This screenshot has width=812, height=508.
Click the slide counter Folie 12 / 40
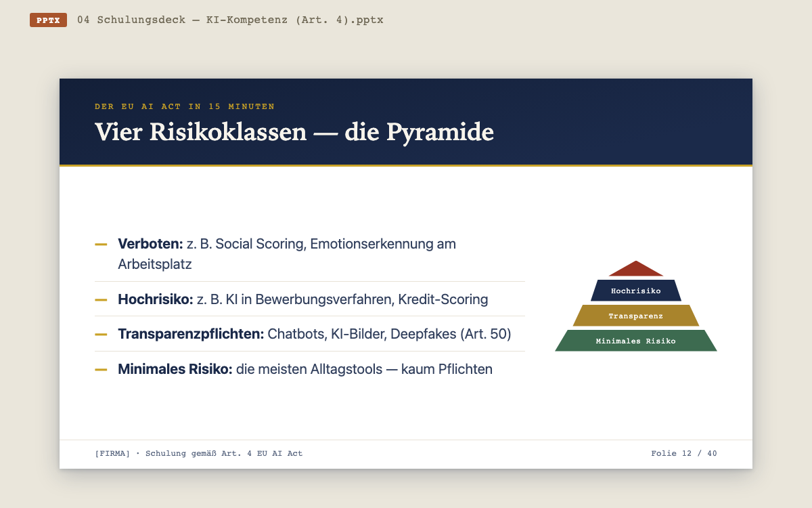[684, 453]
